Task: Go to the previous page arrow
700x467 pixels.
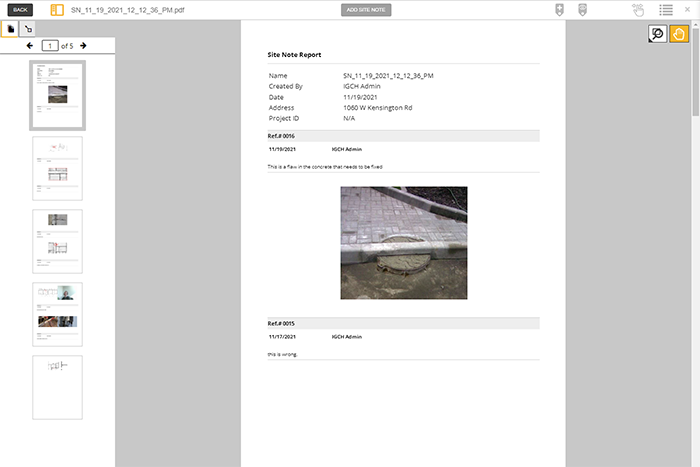Action: [x=30, y=46]
